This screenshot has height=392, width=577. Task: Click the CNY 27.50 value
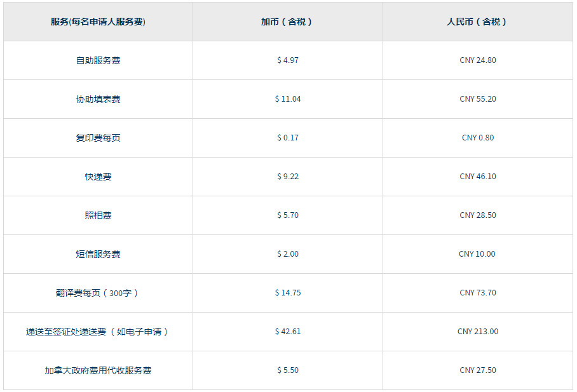coord(477,370)
